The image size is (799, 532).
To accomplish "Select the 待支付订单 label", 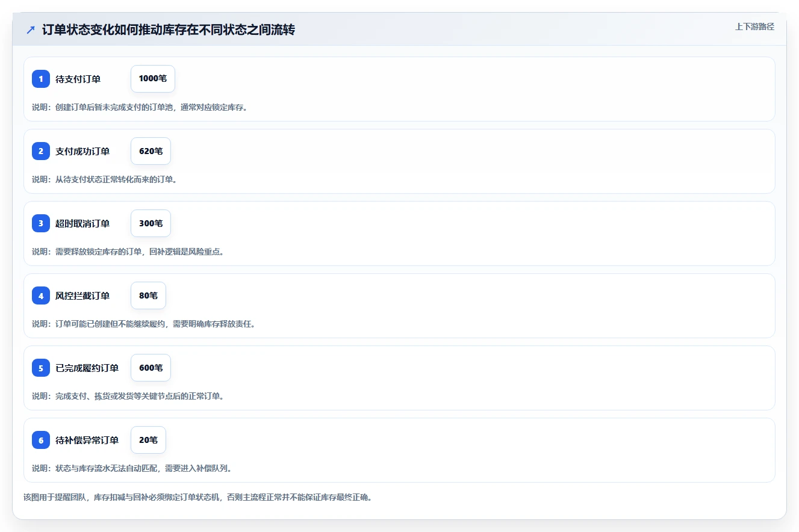I will [78, 79].
